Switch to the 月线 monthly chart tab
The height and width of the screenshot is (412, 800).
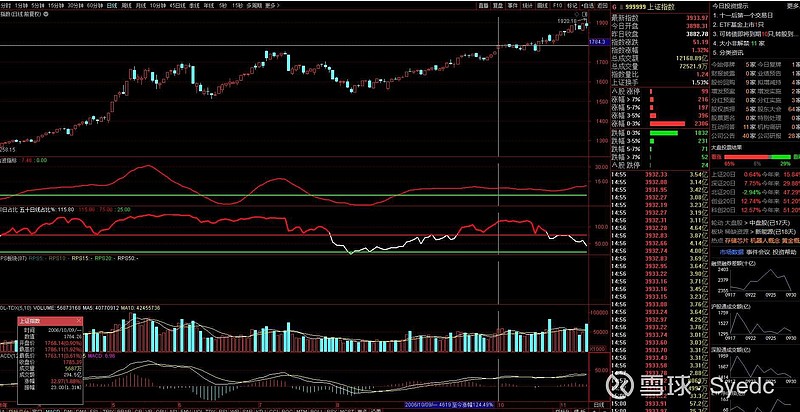tap(141, 5)
